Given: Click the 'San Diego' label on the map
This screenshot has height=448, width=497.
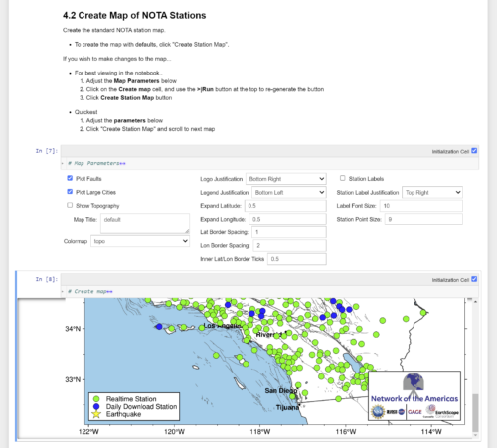Looking at the screenshot, I should click(x=280, y=391).
